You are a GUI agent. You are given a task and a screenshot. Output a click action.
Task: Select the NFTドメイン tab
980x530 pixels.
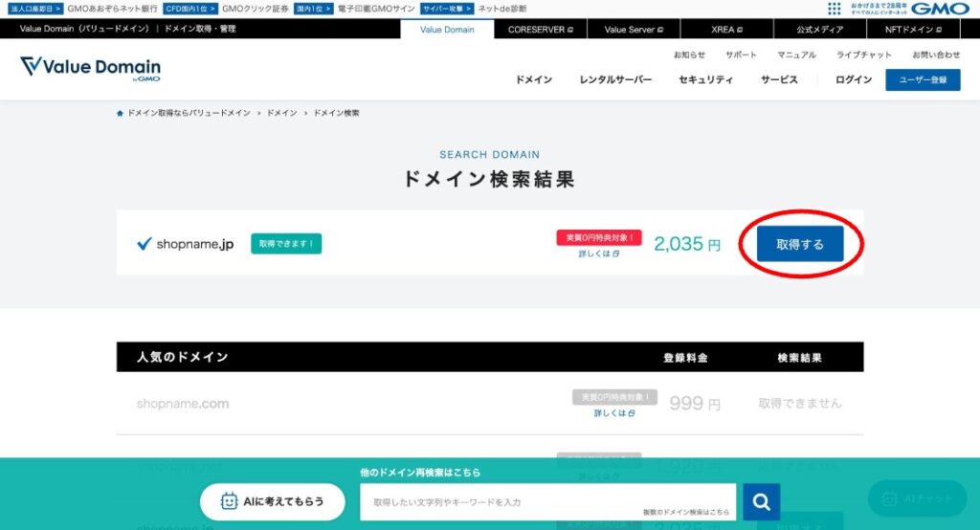point(915,30)
